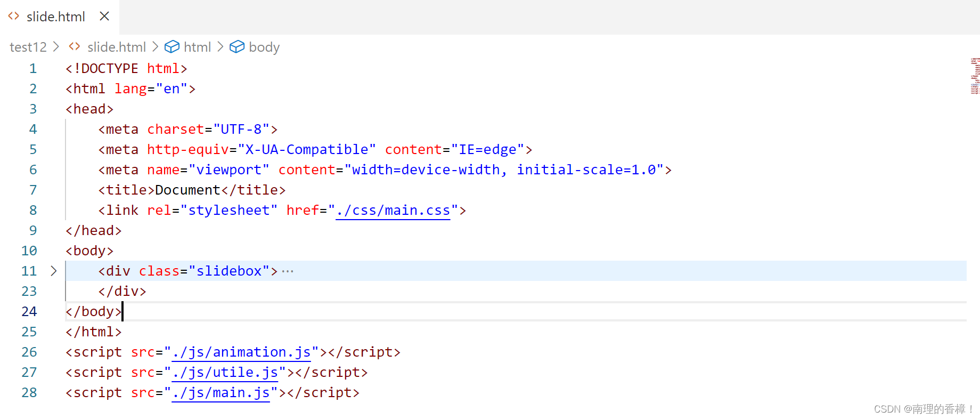Click the opening <body> tag
The width and height of the screenshot is (980, 419).
tap(89, 251)
